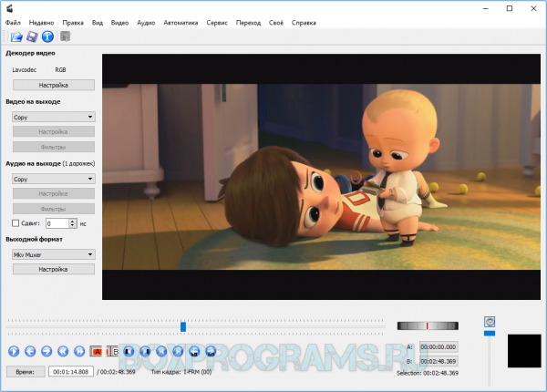Click Фильтры under Видео на выходе
The image size is (547, 392).
click(54, 147)
